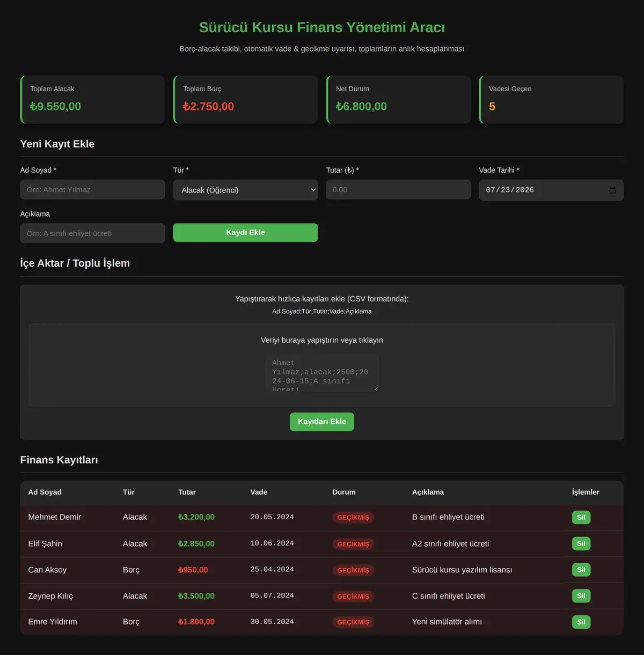The height and width of the screenshot is (655, 644).
Task: Click the Ad Soyad input field
Action: 92,189
